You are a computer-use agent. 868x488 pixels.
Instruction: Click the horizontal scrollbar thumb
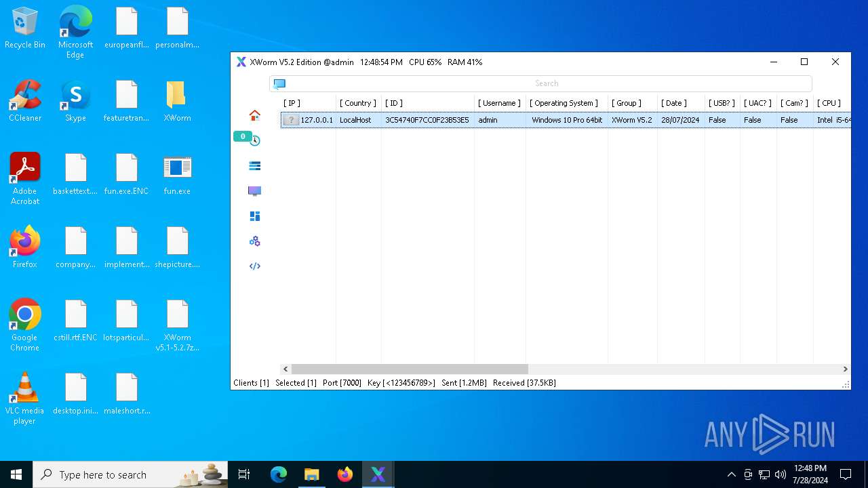[410, 369]
